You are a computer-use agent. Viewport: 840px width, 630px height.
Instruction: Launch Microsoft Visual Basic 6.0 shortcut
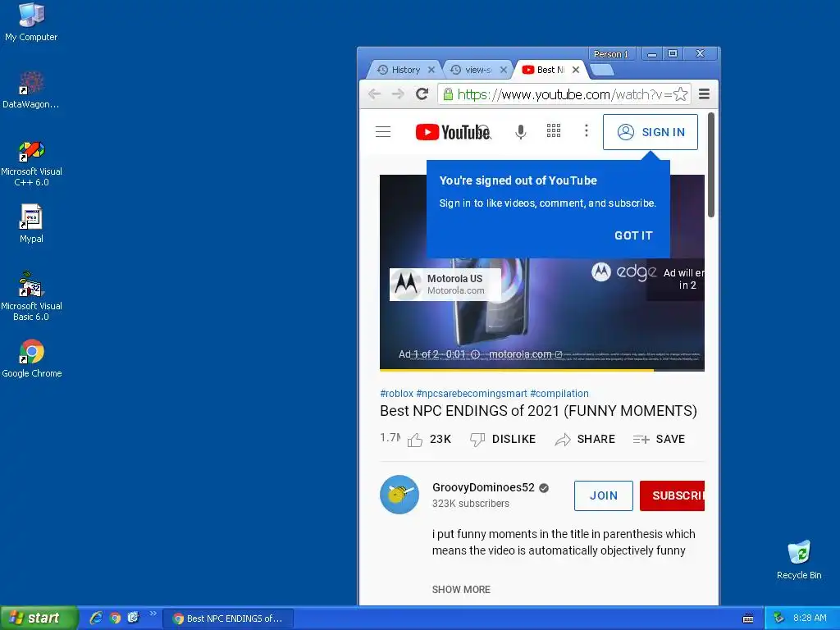point(31,296)
